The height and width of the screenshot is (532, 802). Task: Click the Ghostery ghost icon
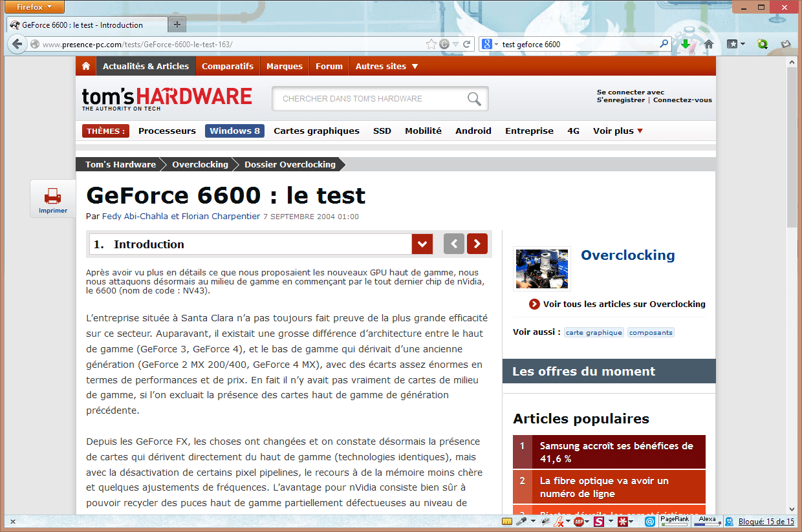729,521
